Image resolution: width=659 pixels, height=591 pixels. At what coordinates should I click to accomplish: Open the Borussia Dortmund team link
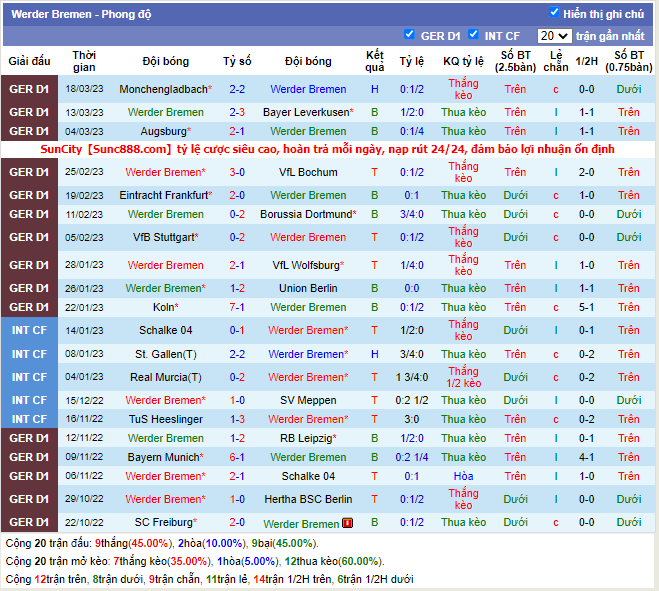(306, 214)
